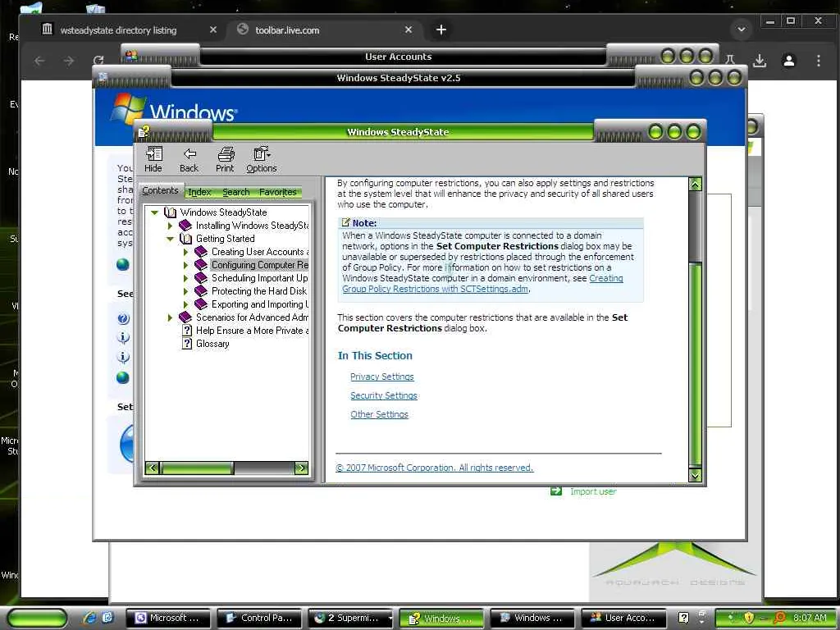This screenshot has height=630, width=840.
Task: Expand Scheduling Important Updates arrow
Action: click(x=186, y=278)
